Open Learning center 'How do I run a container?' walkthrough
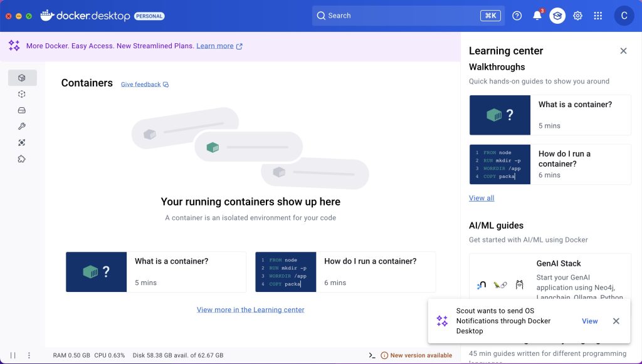642x364 pixels. tap(550, 164)
